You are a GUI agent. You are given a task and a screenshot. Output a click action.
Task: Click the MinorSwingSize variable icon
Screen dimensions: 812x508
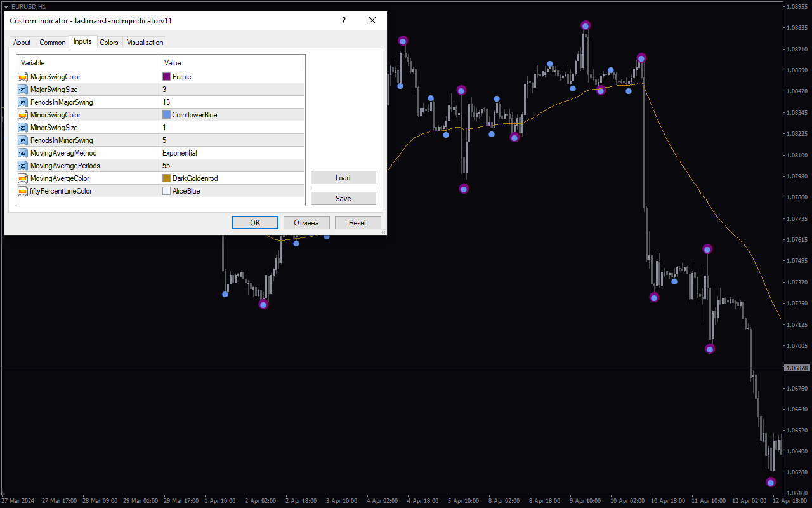(x=23, y=128)
